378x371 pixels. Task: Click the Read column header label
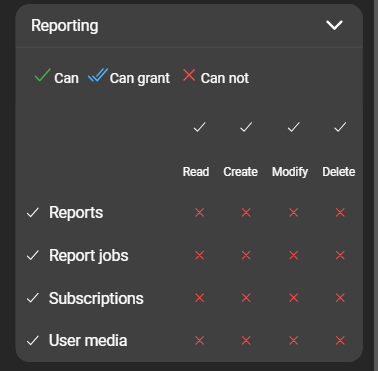196,172
